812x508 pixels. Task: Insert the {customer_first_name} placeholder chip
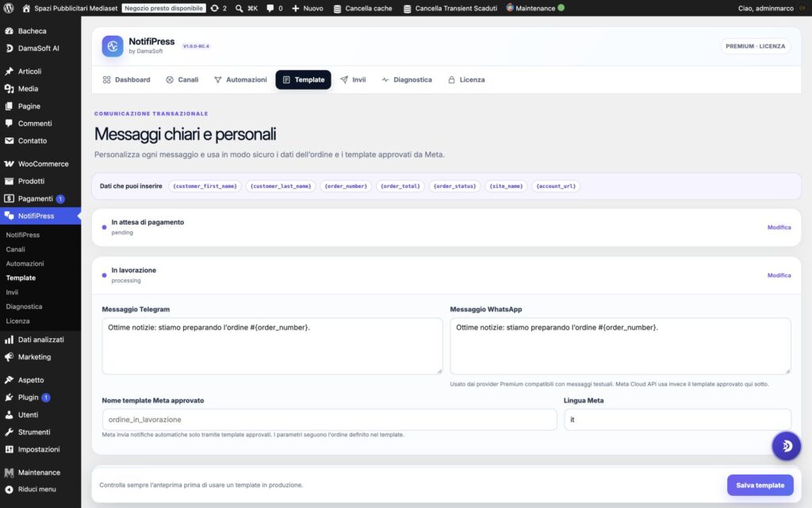(x=205, y=186)
